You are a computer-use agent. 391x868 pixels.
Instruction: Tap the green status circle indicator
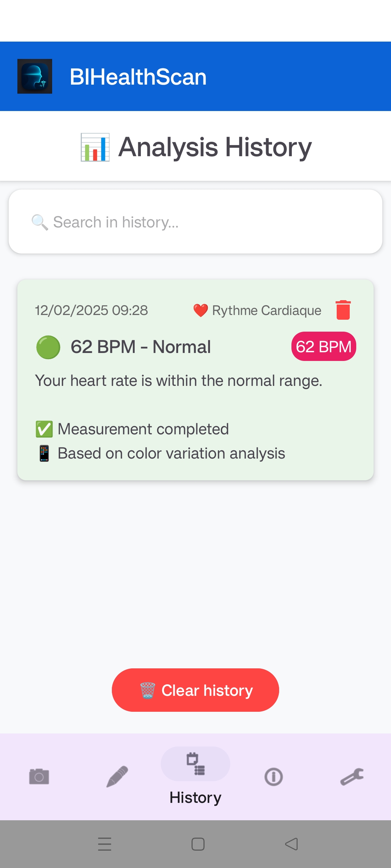coord(48,347)
